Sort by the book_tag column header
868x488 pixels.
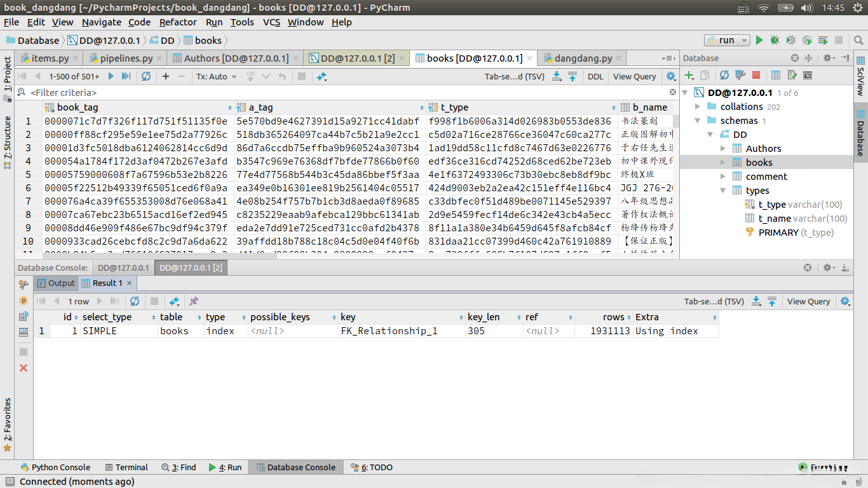pos(137,107)
